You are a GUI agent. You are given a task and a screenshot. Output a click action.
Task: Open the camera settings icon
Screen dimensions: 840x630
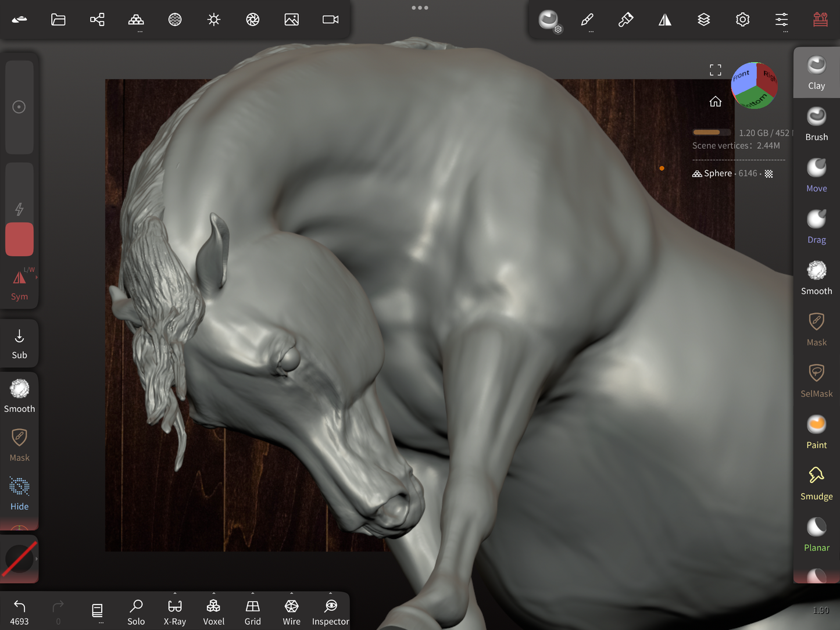[330, 20]
